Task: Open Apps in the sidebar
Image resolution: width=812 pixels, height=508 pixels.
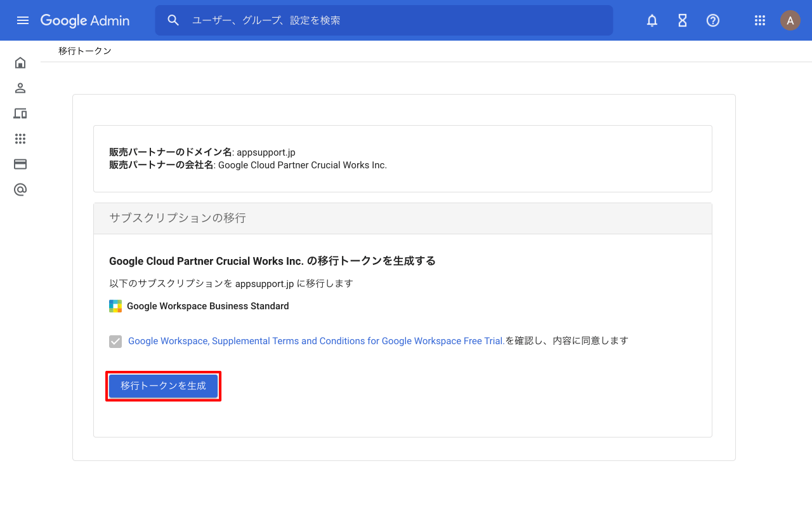Action: point(20,138)
